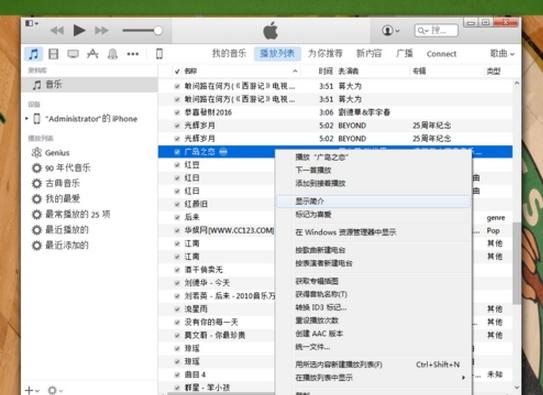The image size is (543, 395).
Task: Uncheck the 没有你的每一天 song checkbox
Action: pyautogui.click(x=177, y=322)
